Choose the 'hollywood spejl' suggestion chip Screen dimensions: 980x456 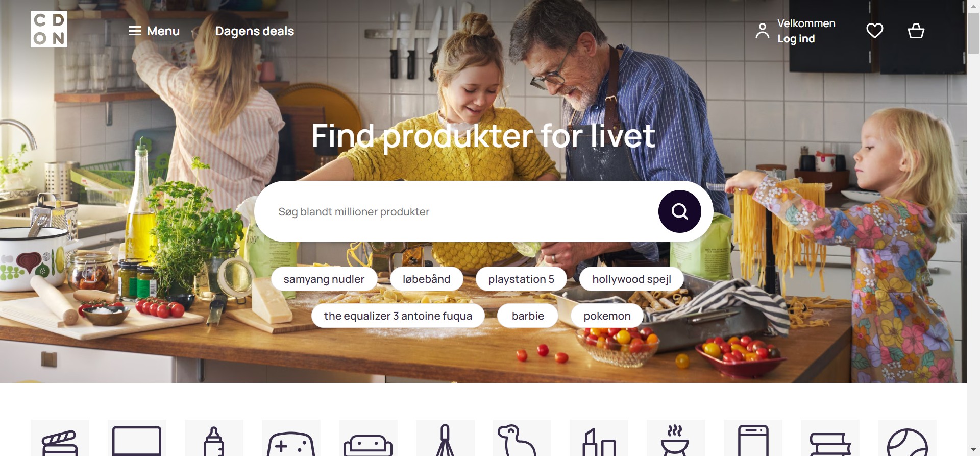[631, 279]
